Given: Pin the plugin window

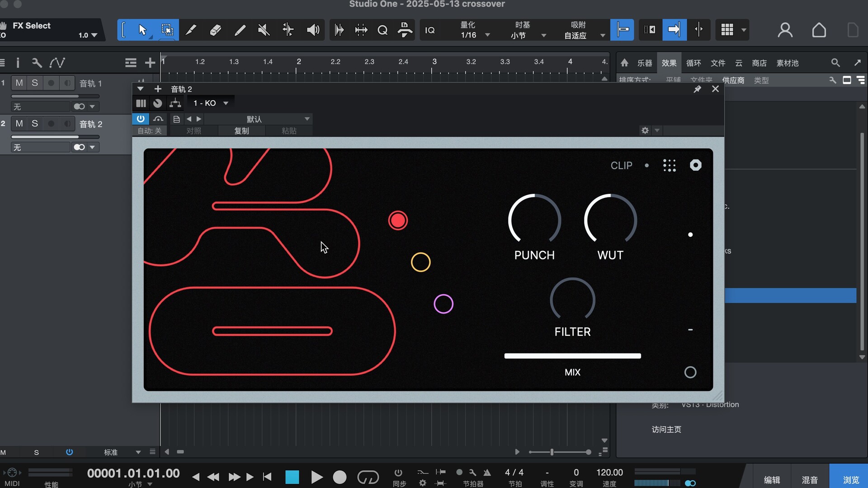Looking at the screenshot, I should (697, 89).
